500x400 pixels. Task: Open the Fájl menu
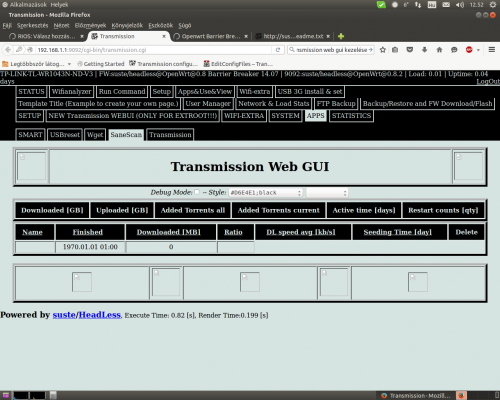pyautogui.click(x=7, y=25)
